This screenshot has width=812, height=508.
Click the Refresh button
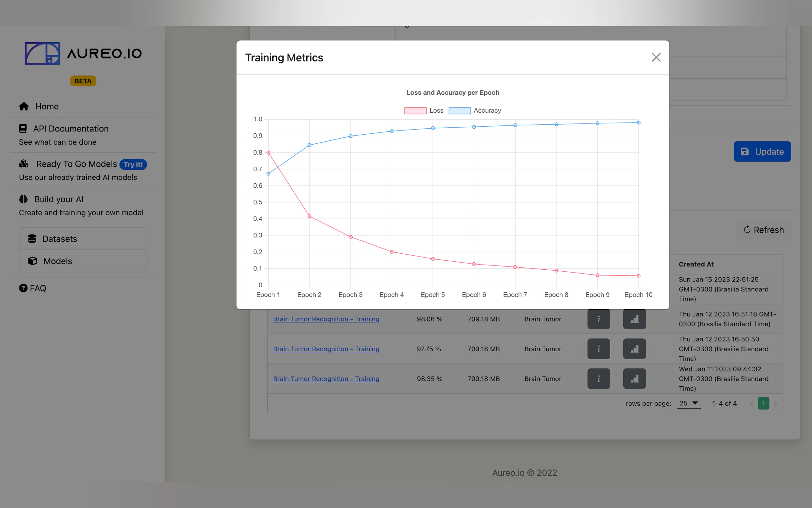pyautogui.click(x=764, y=230)
